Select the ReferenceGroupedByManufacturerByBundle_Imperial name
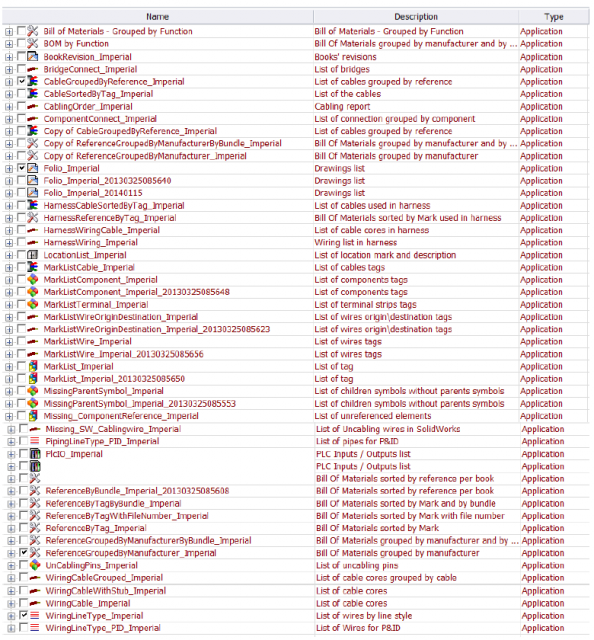This screenshot has width=594, height=640. tap(149, 540)
